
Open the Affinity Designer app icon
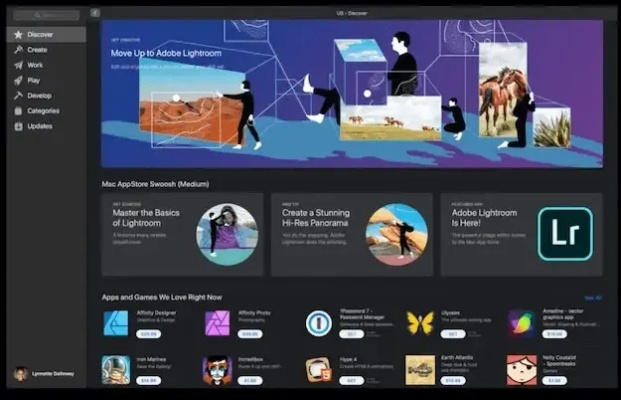click(x=115, y=322)
